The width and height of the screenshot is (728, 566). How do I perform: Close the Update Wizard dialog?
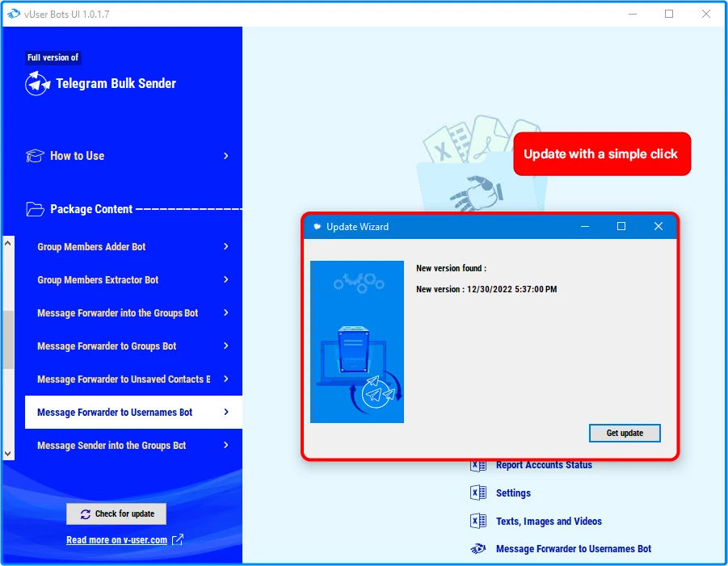click(659, 226)
